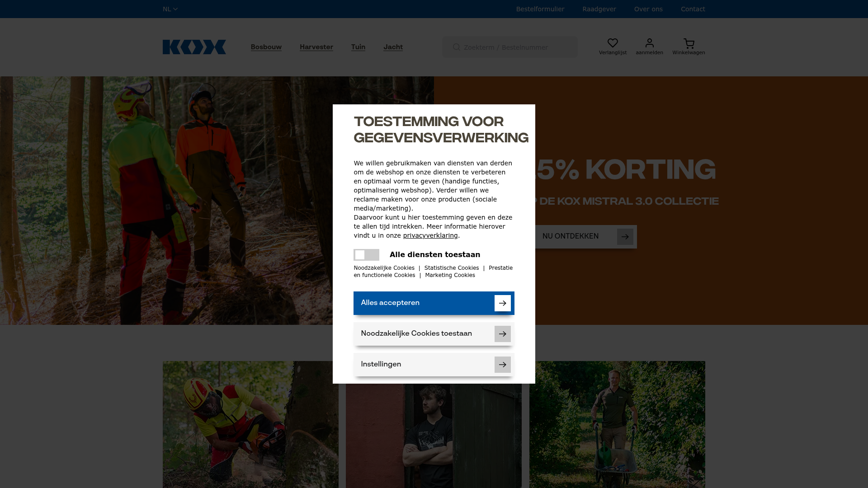Open the Raadgever link
This screenshot has width=868, height=488.
click(599, 9)
